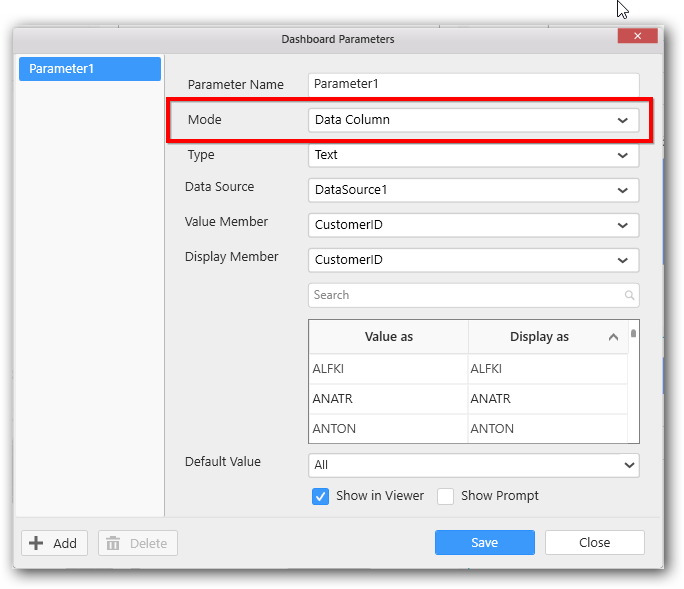Select Parameter1 in the parameter list
This screenshot has width=684, height=589.
pos(90,69)
